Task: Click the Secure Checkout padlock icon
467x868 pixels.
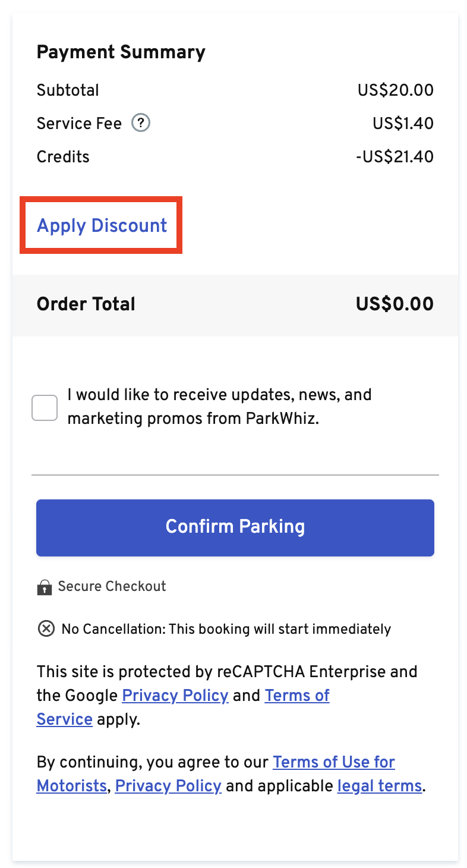Action: (x=44, y=587)
